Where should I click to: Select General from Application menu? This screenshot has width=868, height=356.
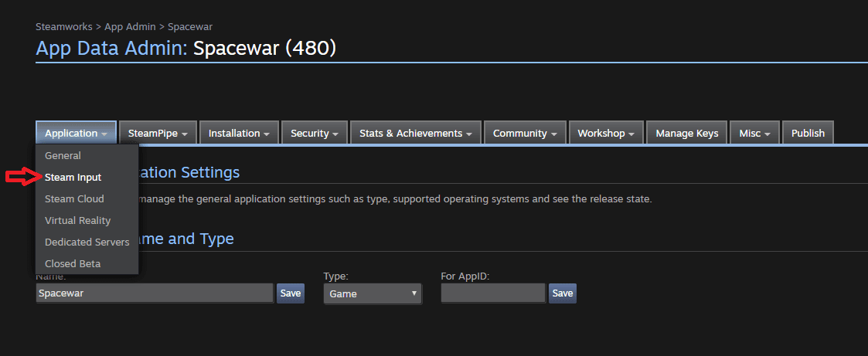[63, 155]
